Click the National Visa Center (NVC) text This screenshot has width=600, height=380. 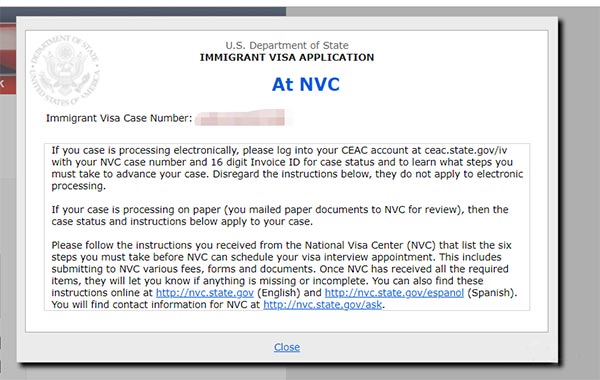(370, 245)
